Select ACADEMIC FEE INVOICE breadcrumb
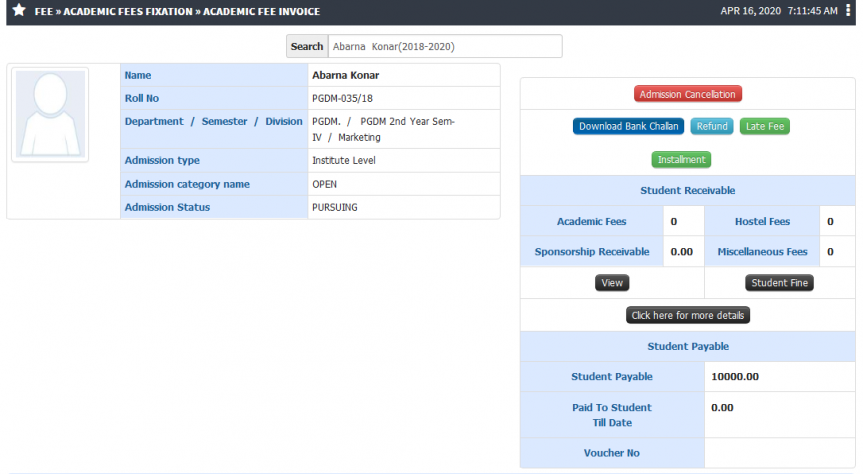 (261, 12)
